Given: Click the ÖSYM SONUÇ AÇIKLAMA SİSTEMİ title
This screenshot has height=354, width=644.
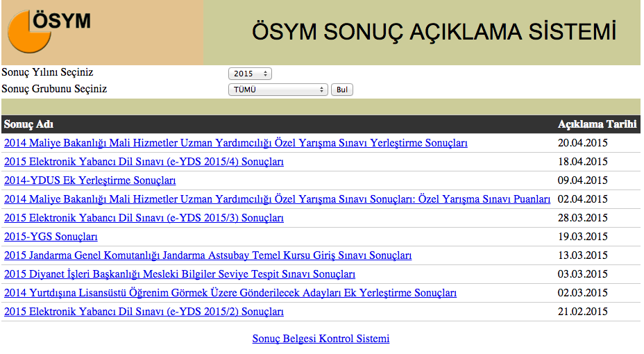Looking at the screenshot, I should click(x=434, y=32).
